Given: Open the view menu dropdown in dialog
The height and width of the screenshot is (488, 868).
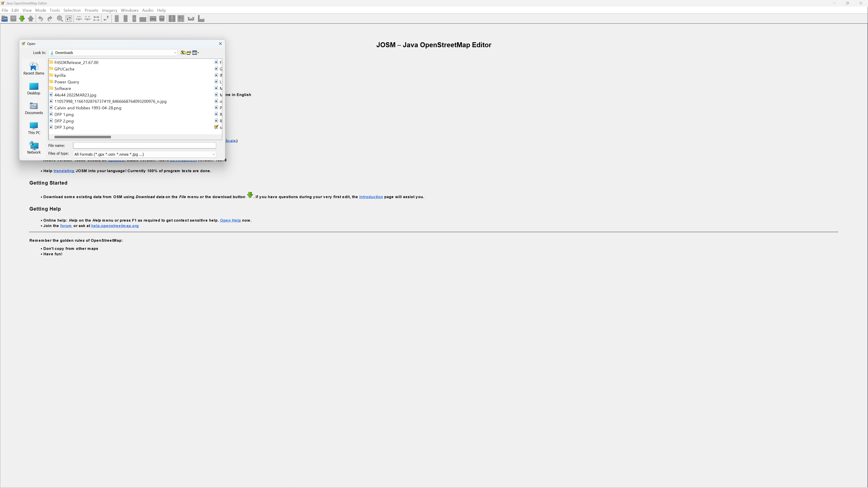Looking at the screenshot, I should 196,53.
